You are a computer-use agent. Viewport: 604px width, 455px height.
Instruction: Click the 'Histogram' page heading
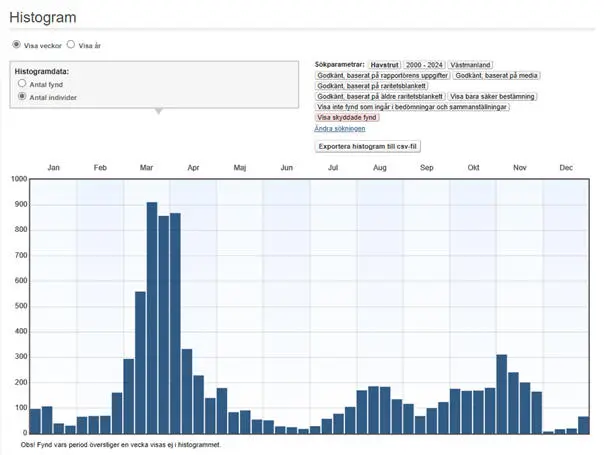43,18
